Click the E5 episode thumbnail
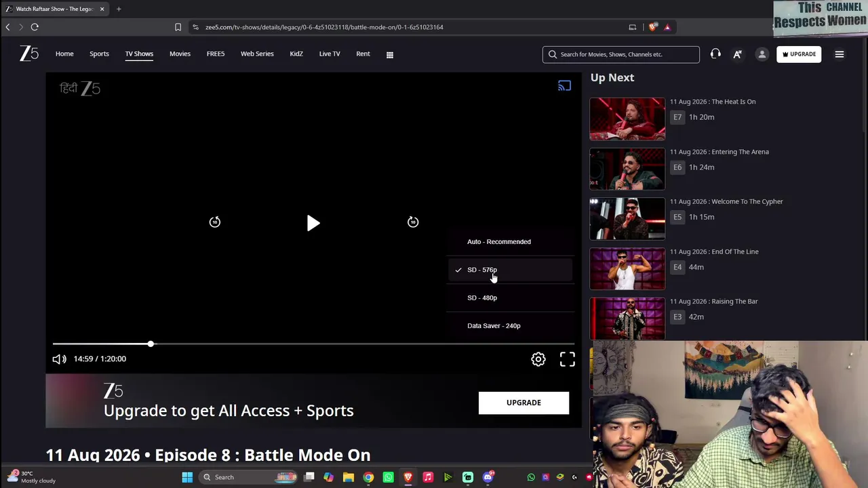 [627, 219]
